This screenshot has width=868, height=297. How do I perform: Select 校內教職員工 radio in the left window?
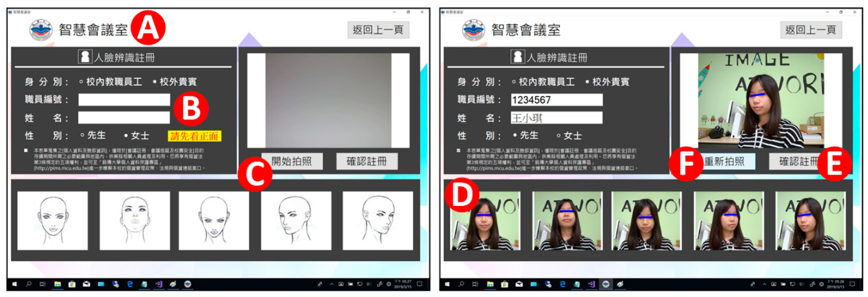point(81,81)
